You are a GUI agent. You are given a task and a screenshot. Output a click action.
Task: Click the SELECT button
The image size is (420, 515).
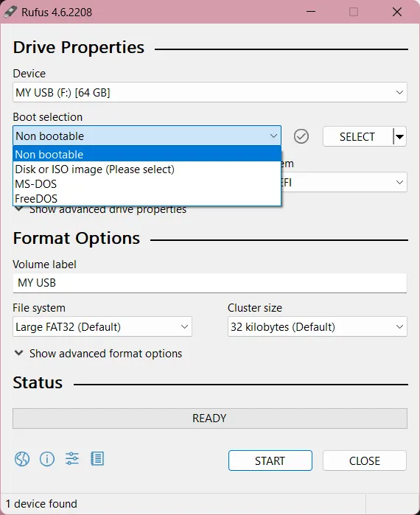(x=357, y=136)
